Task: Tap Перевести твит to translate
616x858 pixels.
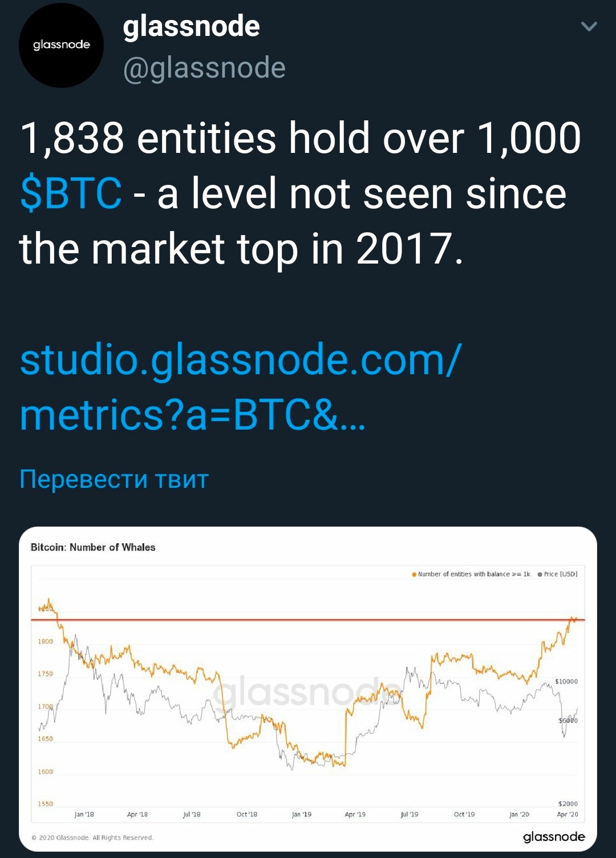Action: point(114,479)
